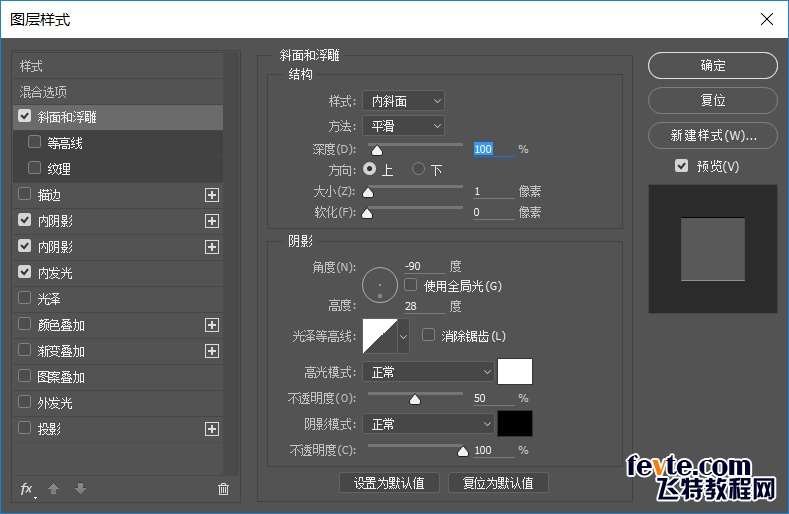
Task: Delete effect using trash icon
Action: pos(223,489)
